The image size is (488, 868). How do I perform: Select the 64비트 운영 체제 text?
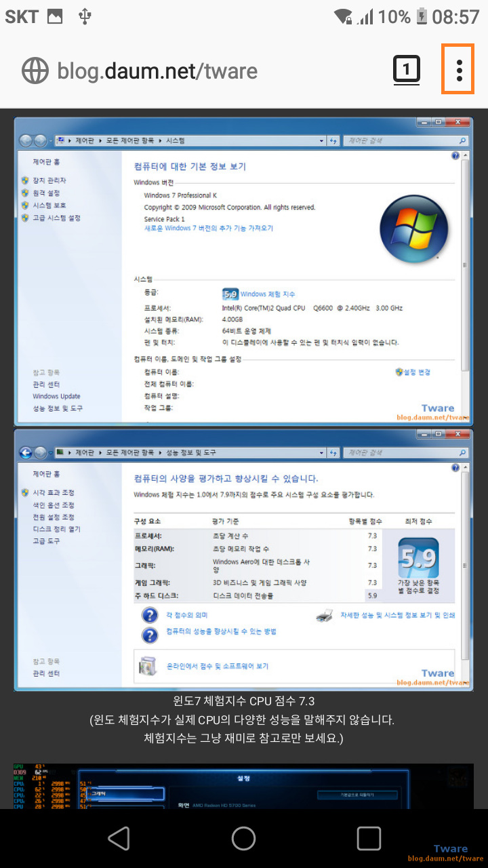point(246,332)
